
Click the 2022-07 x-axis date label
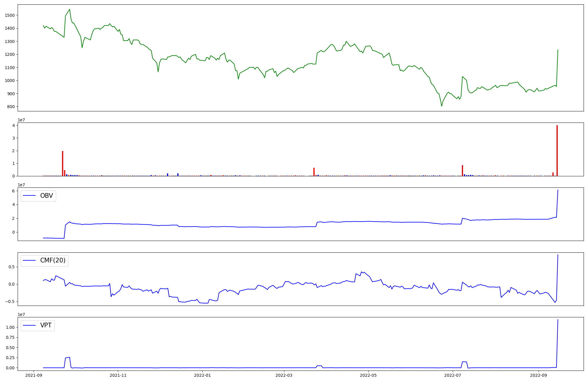[x=453, y=375]
